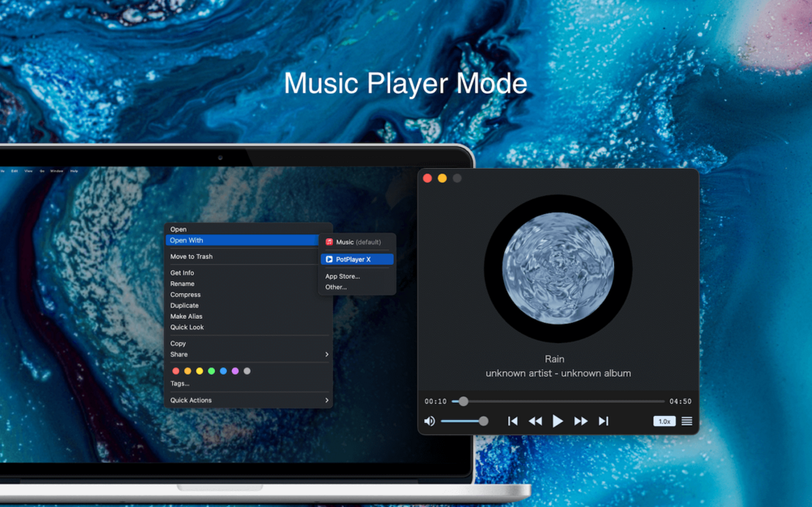
Task: Choose App Store... in Open With submenu
Action: pos(341,275)
